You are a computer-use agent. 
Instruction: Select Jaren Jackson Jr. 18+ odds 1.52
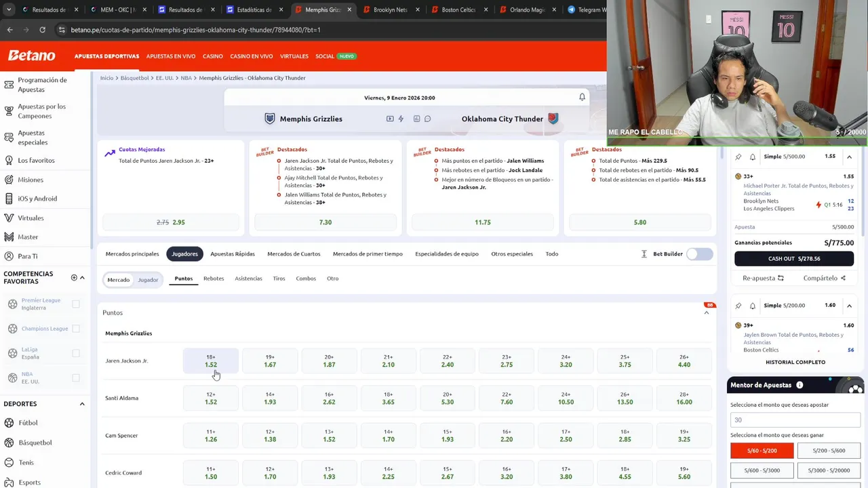pos(211,361)
